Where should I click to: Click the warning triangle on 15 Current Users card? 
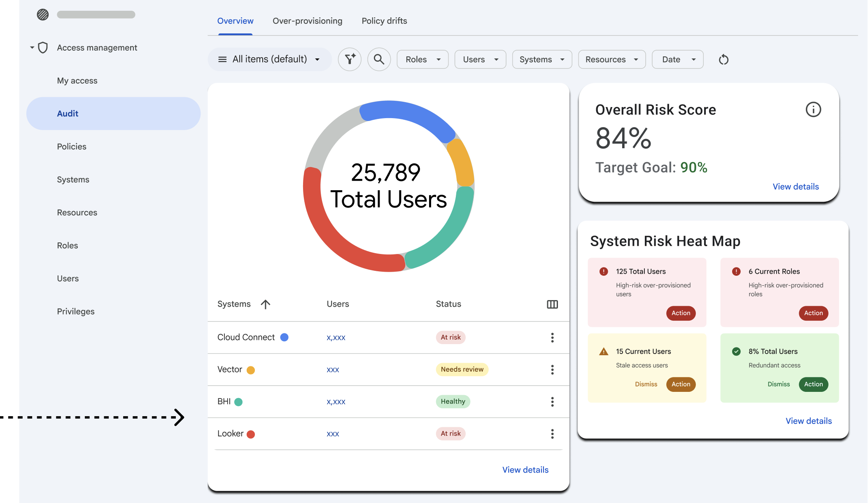point(604,352)
